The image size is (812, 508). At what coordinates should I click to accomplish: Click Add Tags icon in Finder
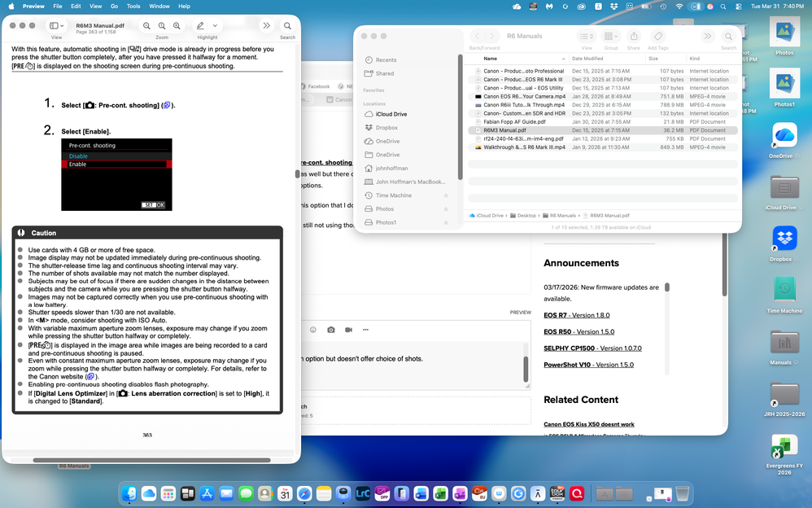657,37
